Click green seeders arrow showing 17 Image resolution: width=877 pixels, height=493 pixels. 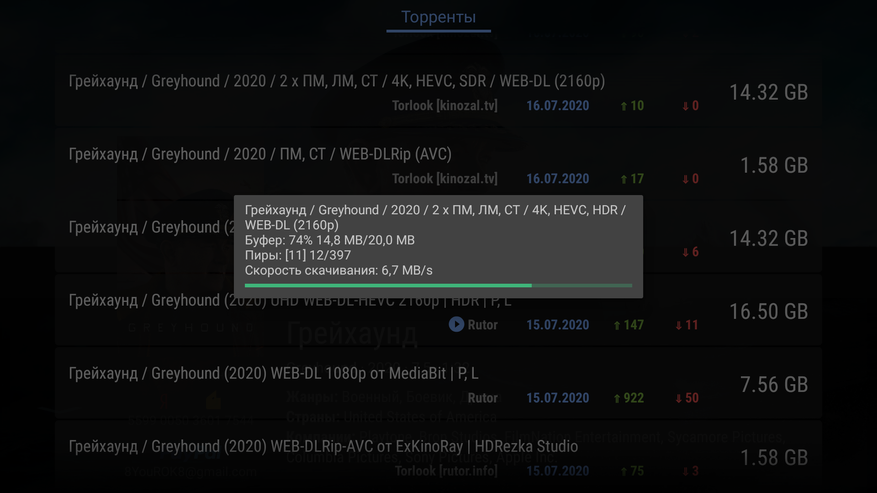coord(624,179)
